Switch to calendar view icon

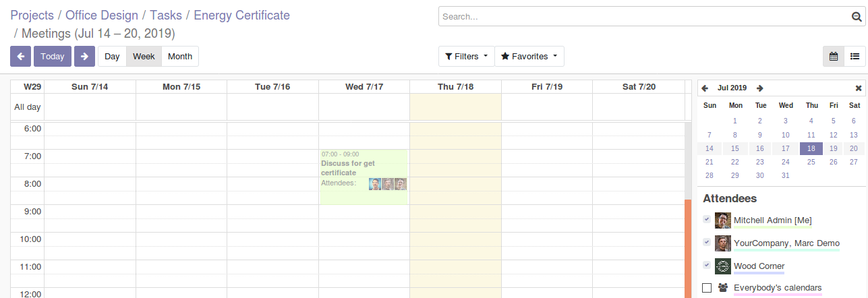point(834,57)
